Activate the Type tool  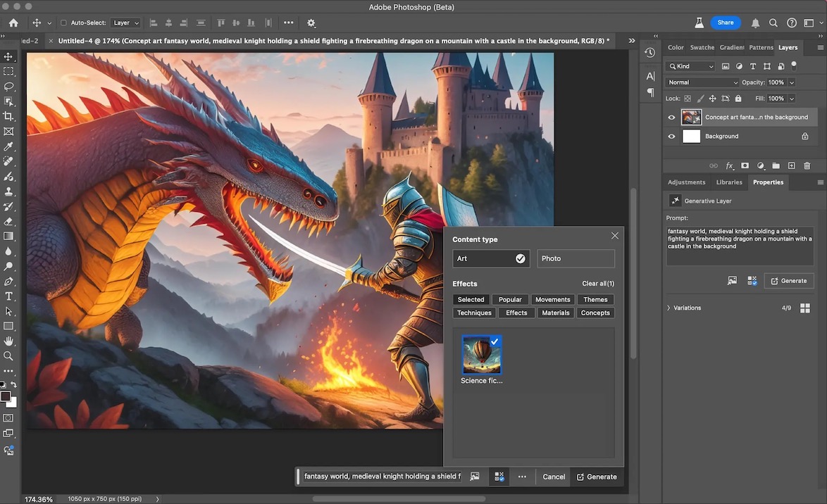[8, 296]
